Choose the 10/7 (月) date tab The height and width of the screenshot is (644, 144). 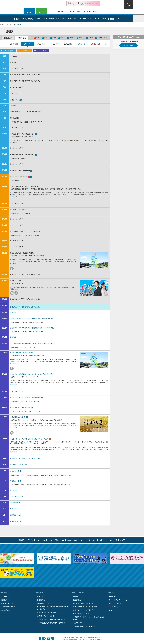click(14, 44)
